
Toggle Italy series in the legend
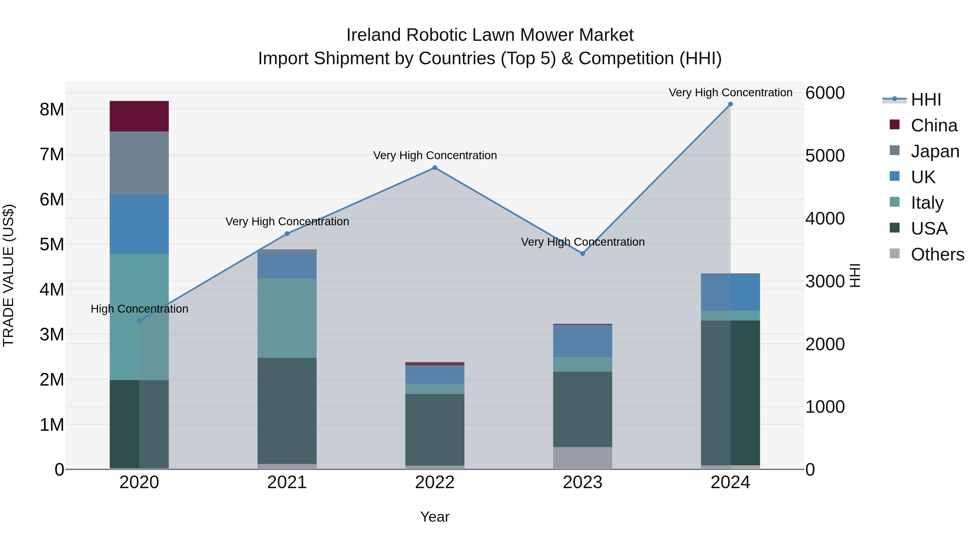[x=917, y=203]
